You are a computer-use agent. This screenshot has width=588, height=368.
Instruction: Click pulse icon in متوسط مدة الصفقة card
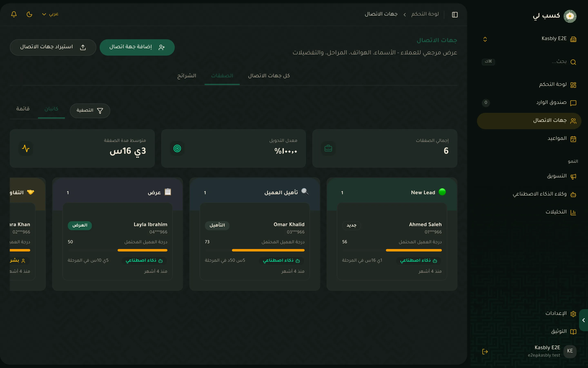(x=26, y=148)
